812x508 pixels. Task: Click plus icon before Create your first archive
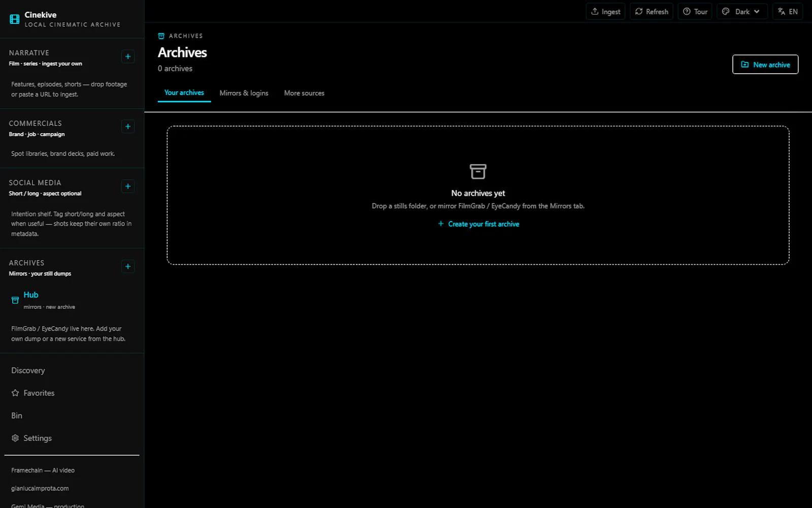coord(441,224)
